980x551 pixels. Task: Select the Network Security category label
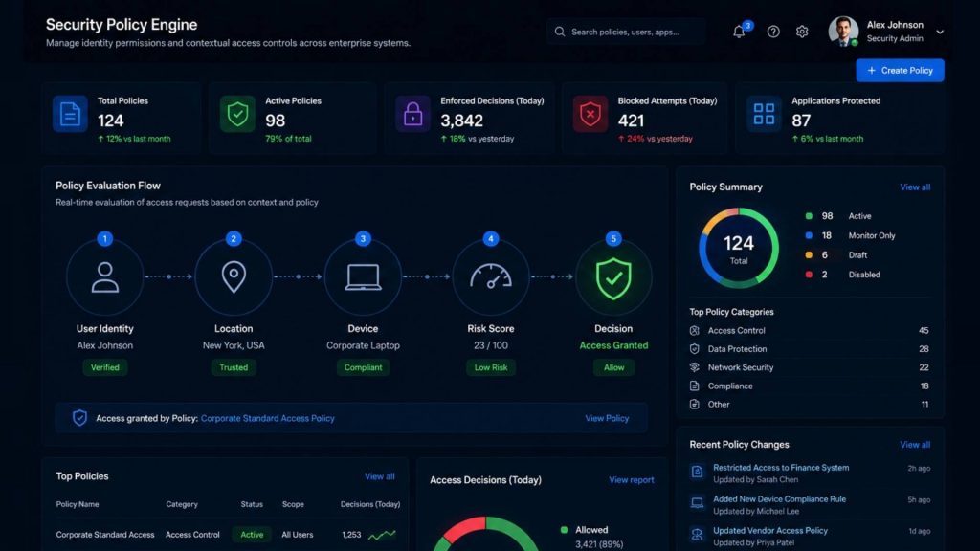click(x=741, y=367)
